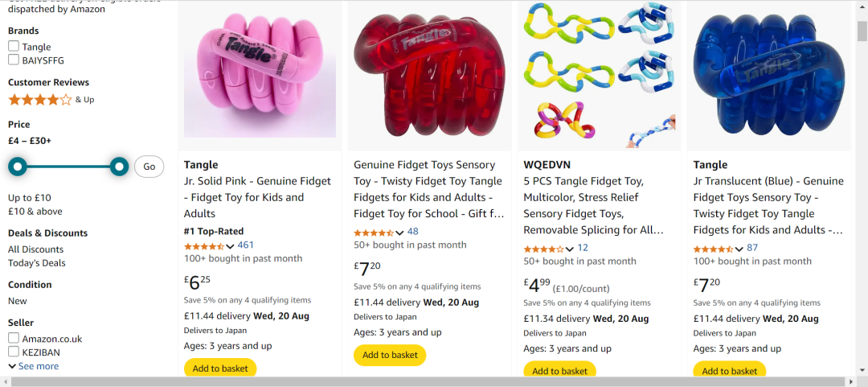Click the Go price range button
The height and width of the screenshot is (387, 868).
click(x=149, y=167)
